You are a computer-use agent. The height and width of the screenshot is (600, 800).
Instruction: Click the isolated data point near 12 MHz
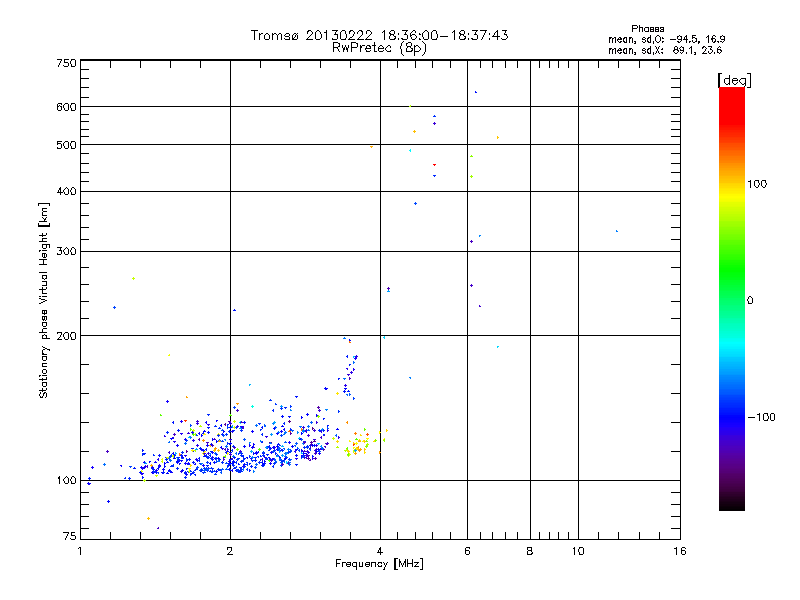click(617, 231)
